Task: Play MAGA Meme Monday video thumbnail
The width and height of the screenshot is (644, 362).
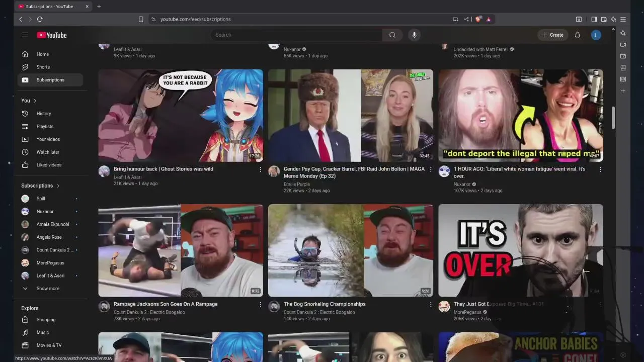Action: (351, 116)
